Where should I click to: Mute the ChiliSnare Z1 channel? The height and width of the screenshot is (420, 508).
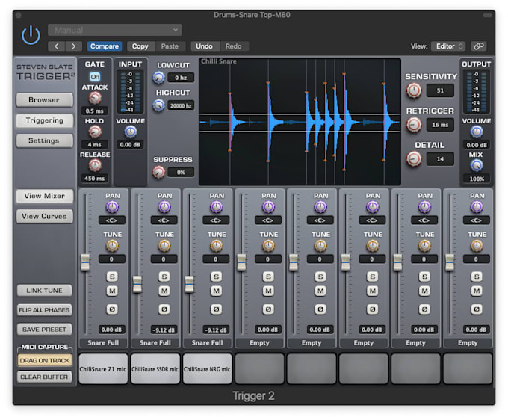[x=112, y=291]
